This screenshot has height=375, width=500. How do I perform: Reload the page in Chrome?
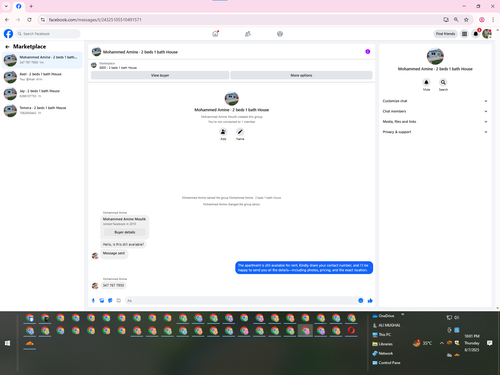coord(29,20)
